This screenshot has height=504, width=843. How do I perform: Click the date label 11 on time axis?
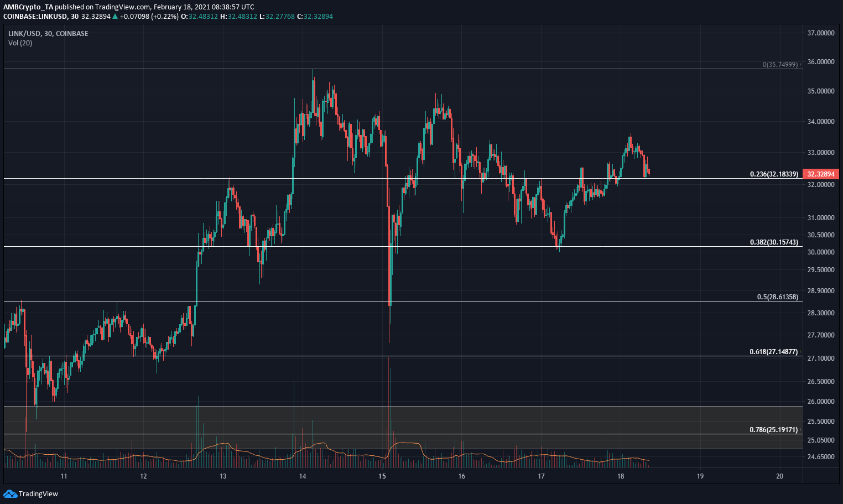coord(64,476)
